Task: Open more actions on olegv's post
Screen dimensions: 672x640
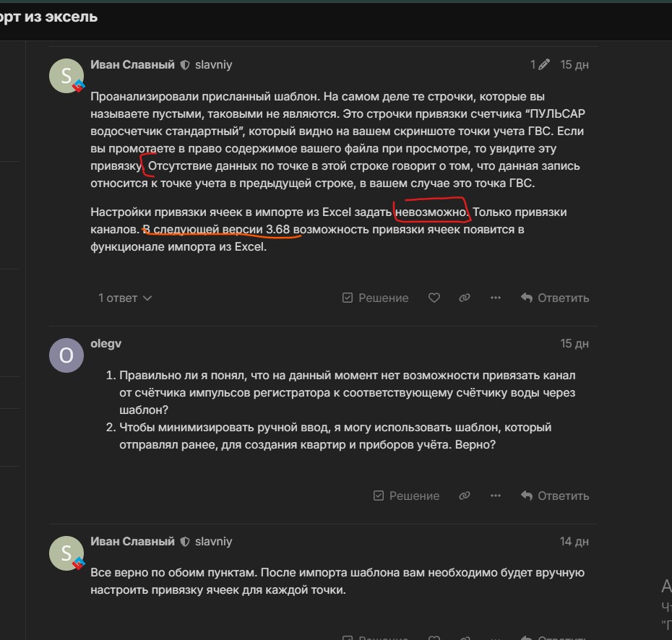Action: (x=496, y=496)
